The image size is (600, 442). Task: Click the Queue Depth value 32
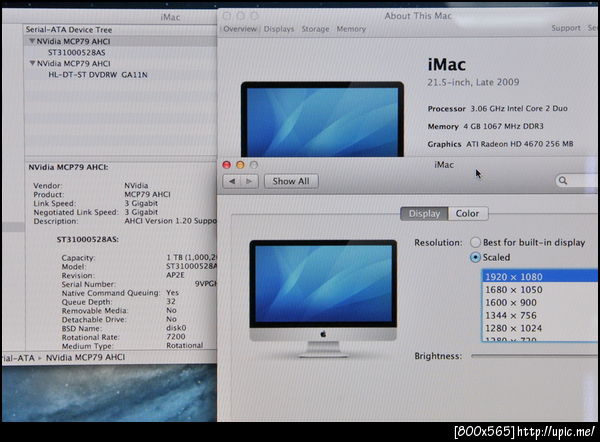coord(171,302)
